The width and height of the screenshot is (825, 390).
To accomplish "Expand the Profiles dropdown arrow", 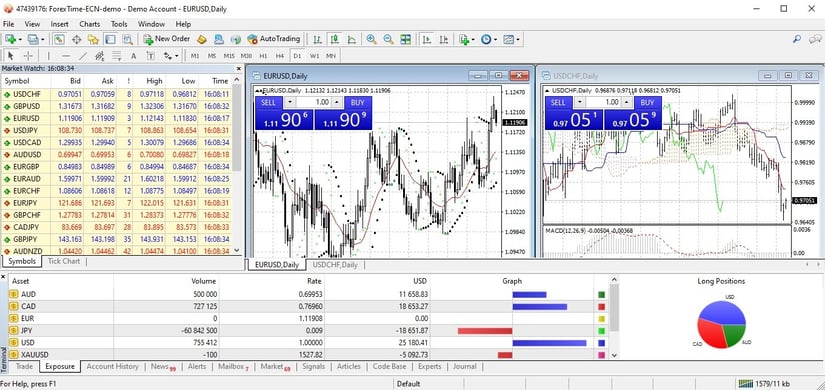I will pyautogui.click(x=43, y=39).
